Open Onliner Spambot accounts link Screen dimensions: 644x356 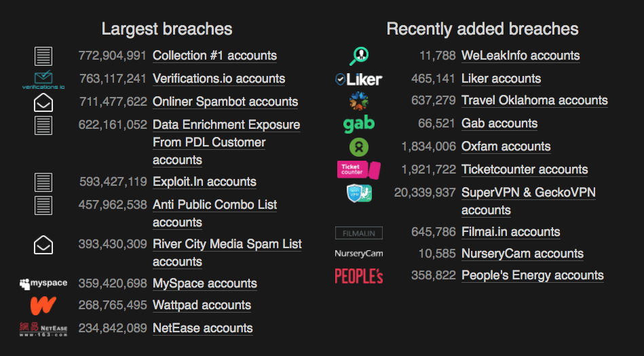pyautogui.click(x=225, y=102)
